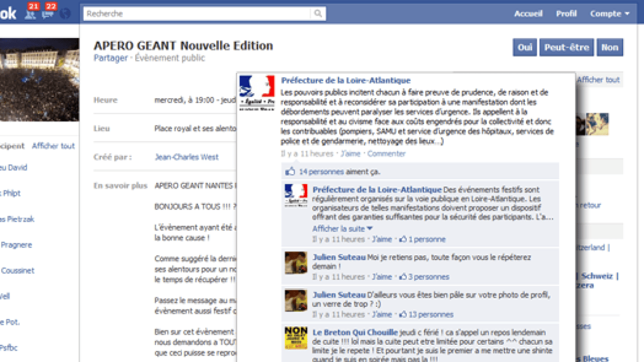Click the search magnifier icon
Viewport: 644px width, 362px height.
pos(318,14)
